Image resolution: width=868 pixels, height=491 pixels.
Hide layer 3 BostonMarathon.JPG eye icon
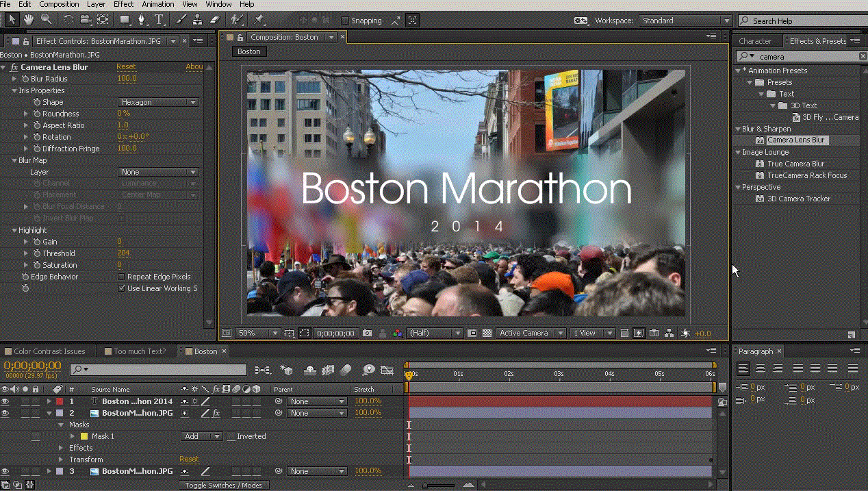click(x=5, y=471)
